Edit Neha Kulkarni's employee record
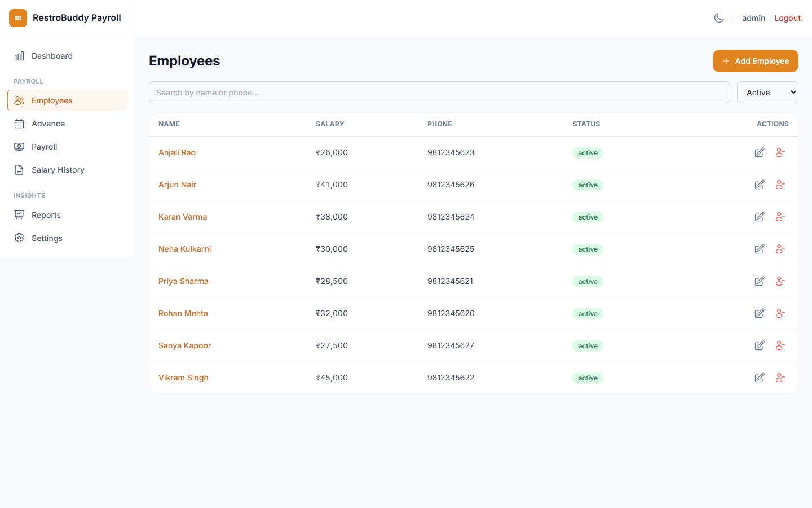 [x=760, y=249]
